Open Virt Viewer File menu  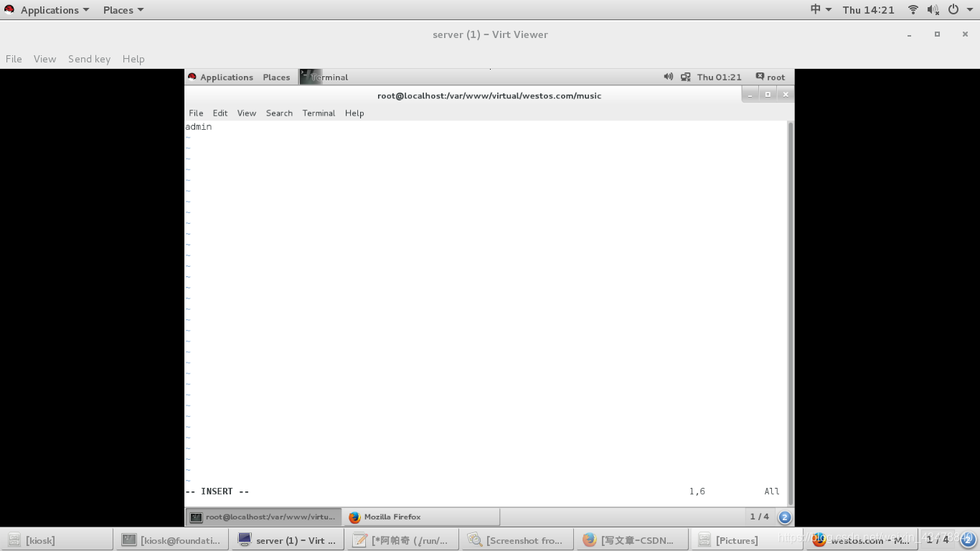click(x=14, y=59)
